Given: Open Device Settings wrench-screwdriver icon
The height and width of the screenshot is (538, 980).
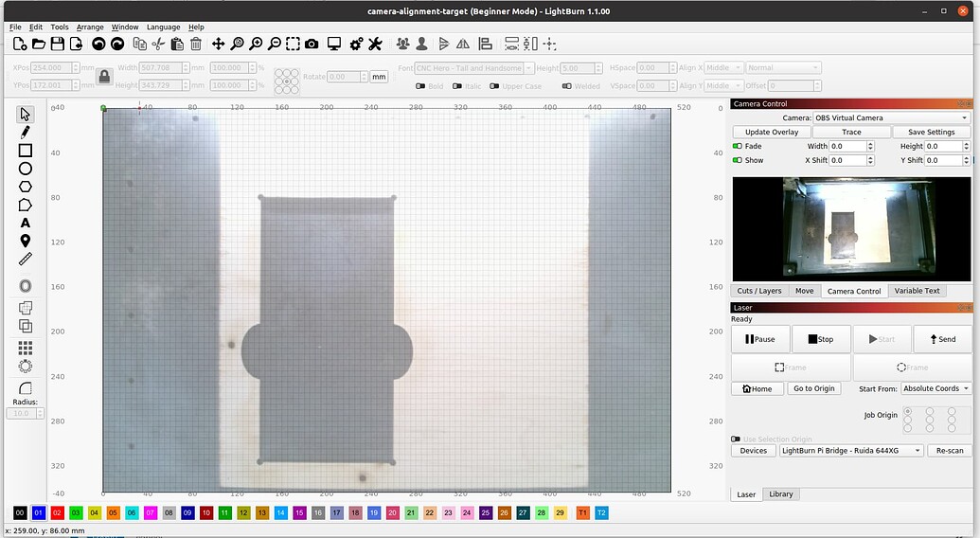Looking at the screenshot, I should pos(375,44).
